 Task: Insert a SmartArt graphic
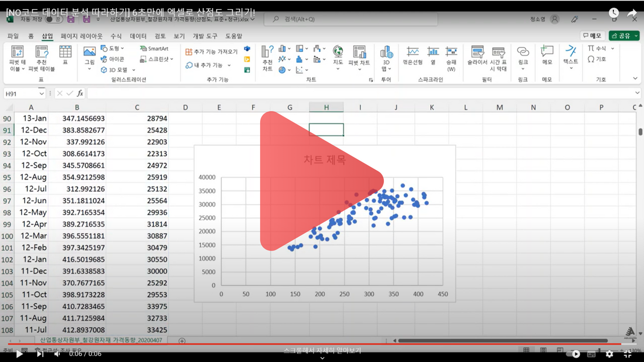(154, 49)
